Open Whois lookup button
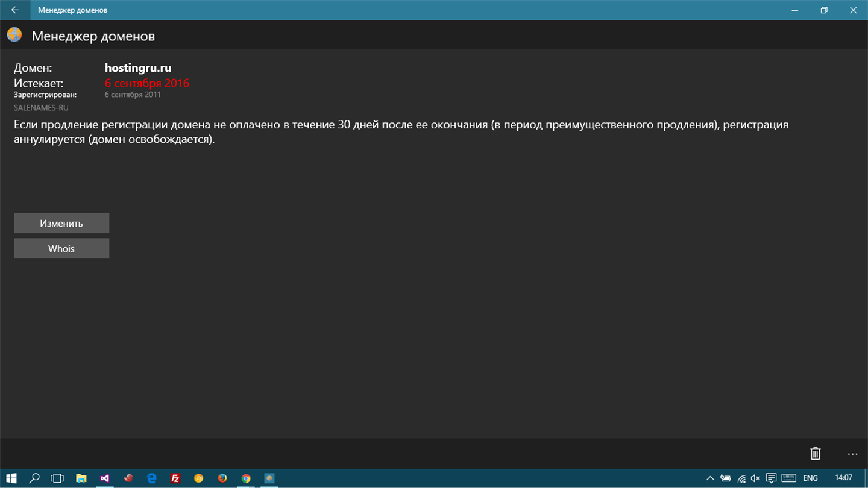Viewport: 868px width, 488px height. (x=61, y=248)
